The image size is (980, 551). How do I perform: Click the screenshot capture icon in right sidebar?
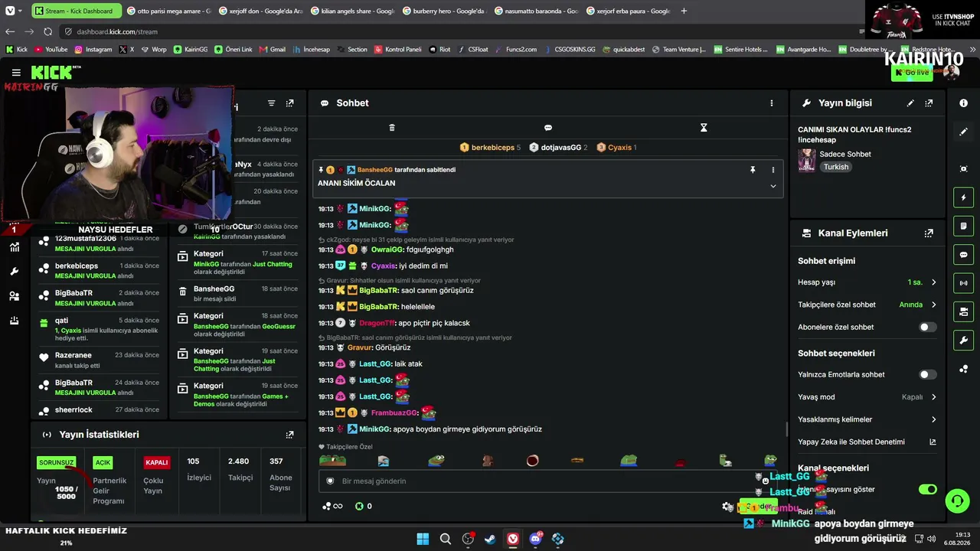point(963,168)
